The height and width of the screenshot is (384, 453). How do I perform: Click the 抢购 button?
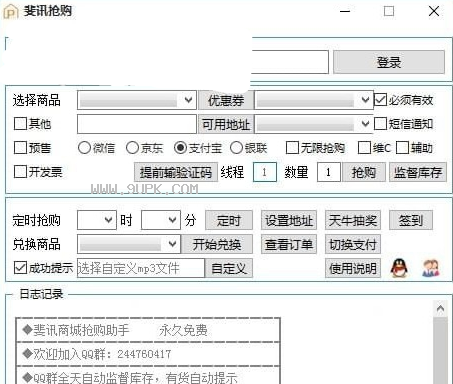click(x=364, y=172)
